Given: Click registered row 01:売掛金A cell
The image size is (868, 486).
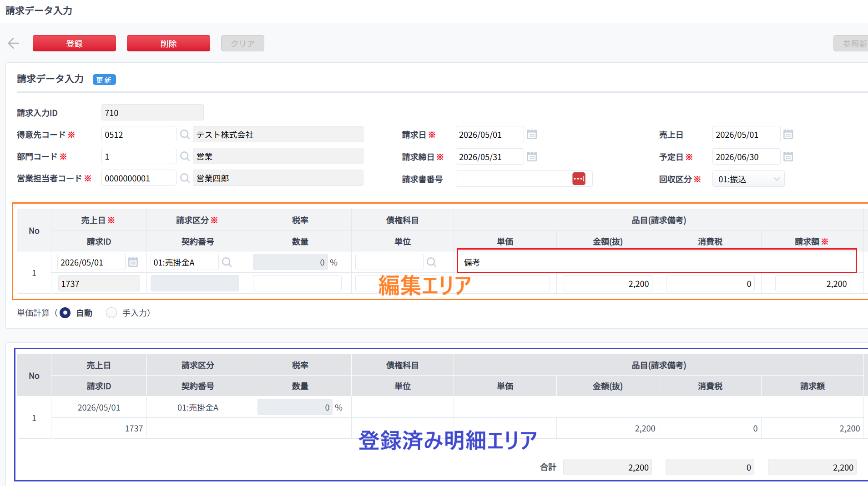Looking at the screenshot, I should tap(198, 407).
